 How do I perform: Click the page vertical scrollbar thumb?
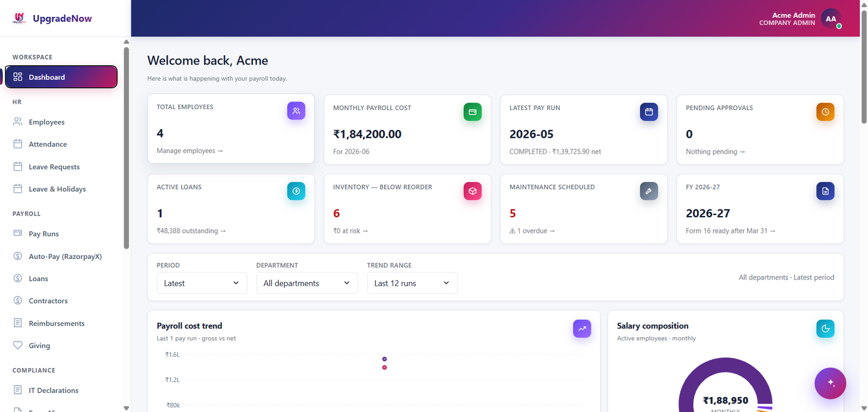[x=864, y=67]
